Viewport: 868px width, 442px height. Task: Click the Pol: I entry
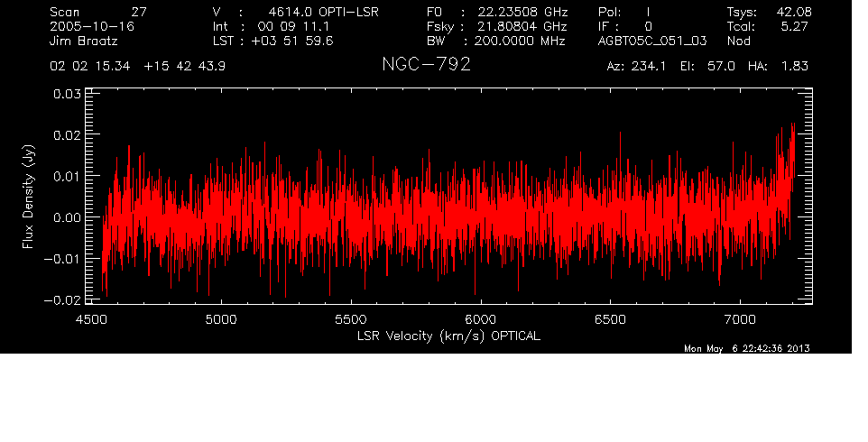click(x=624, y=12)
